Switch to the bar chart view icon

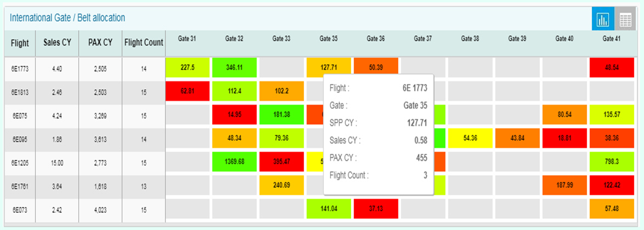(603, 19)
